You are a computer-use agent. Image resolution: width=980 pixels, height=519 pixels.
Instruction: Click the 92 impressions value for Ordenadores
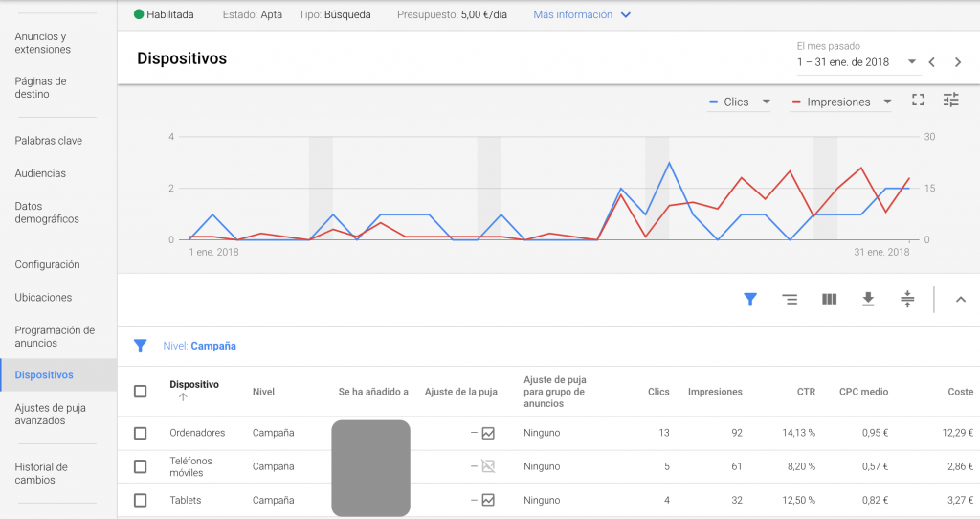click(737, 433)
